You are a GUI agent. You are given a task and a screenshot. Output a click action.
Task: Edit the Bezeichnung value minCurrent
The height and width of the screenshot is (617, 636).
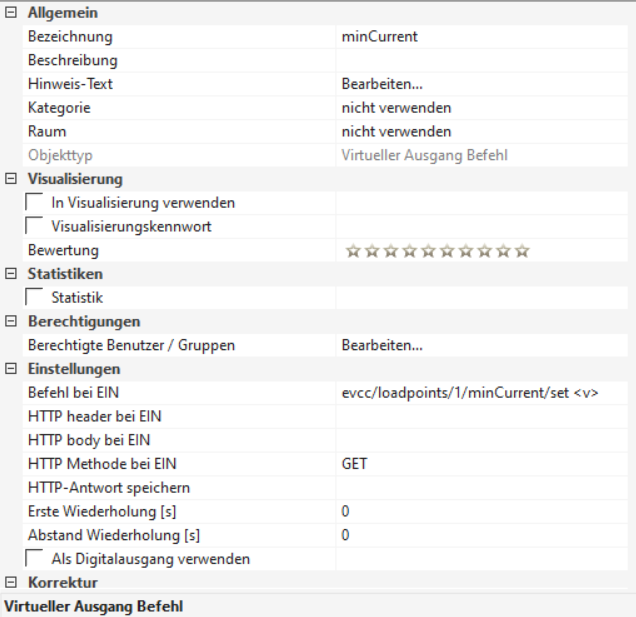482,37
